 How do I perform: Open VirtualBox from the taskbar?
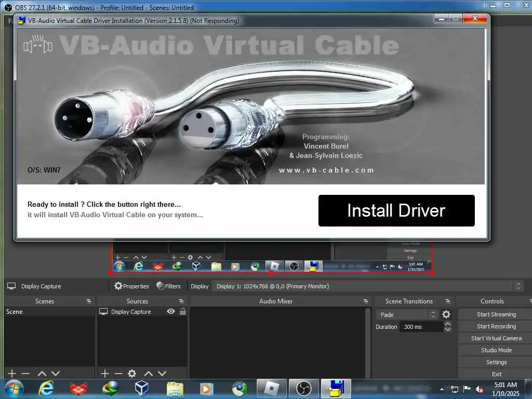142,389
